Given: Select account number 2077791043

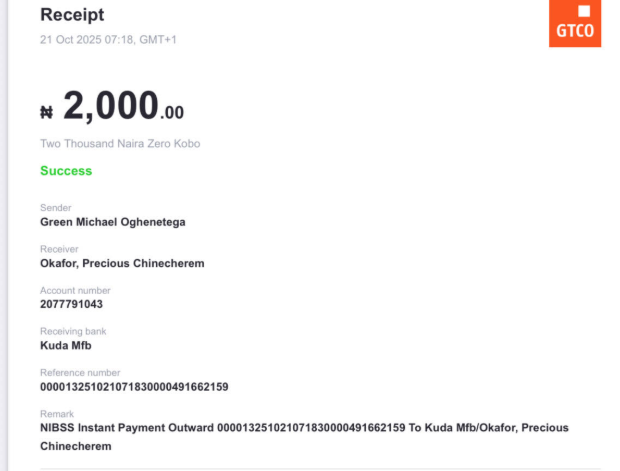Looking at the screenshot, I should 71,304.
